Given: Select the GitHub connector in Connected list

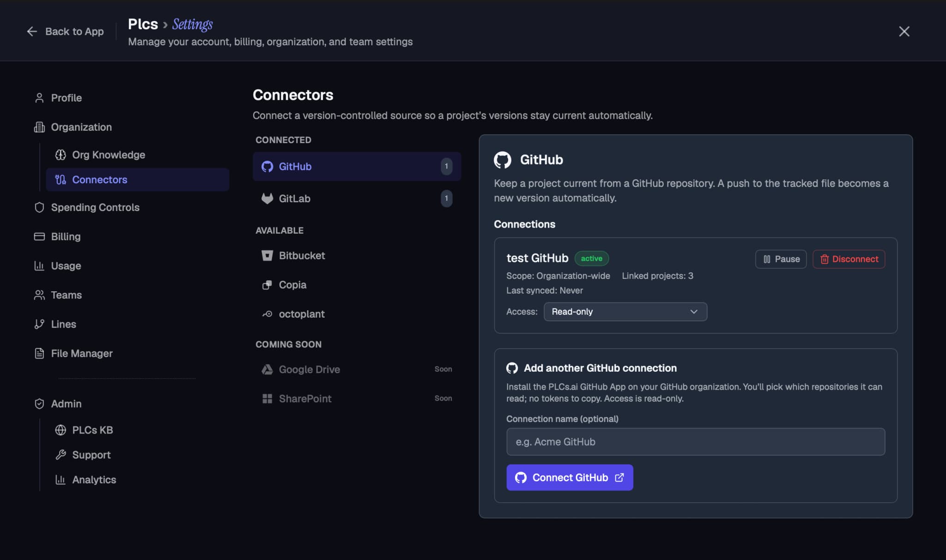Looking at the screenshot, I should [x=357, y=166].
